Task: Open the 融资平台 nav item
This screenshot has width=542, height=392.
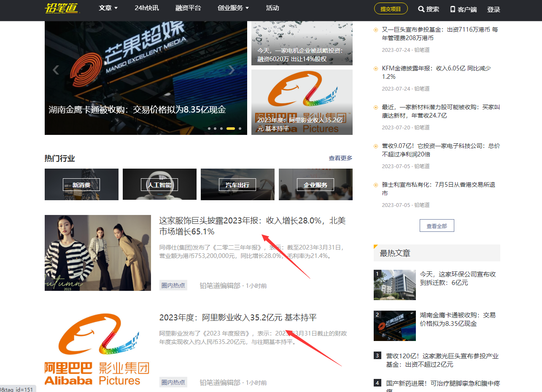Action: pos(188,8)
